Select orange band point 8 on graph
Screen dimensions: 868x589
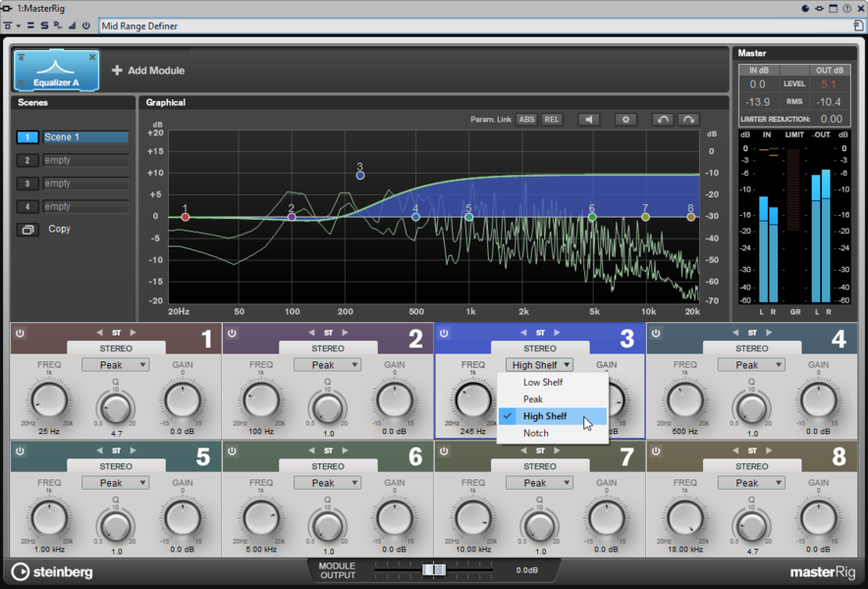[691, 217]
